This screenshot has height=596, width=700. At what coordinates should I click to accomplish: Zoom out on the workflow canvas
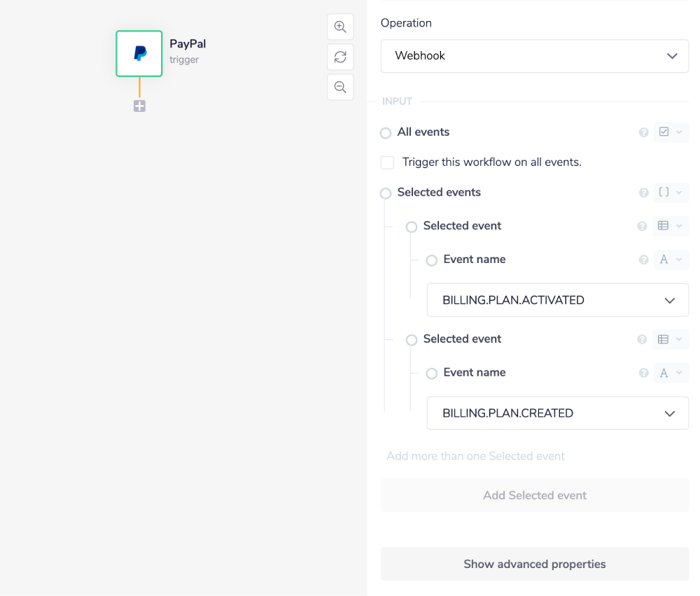(340, 87)
